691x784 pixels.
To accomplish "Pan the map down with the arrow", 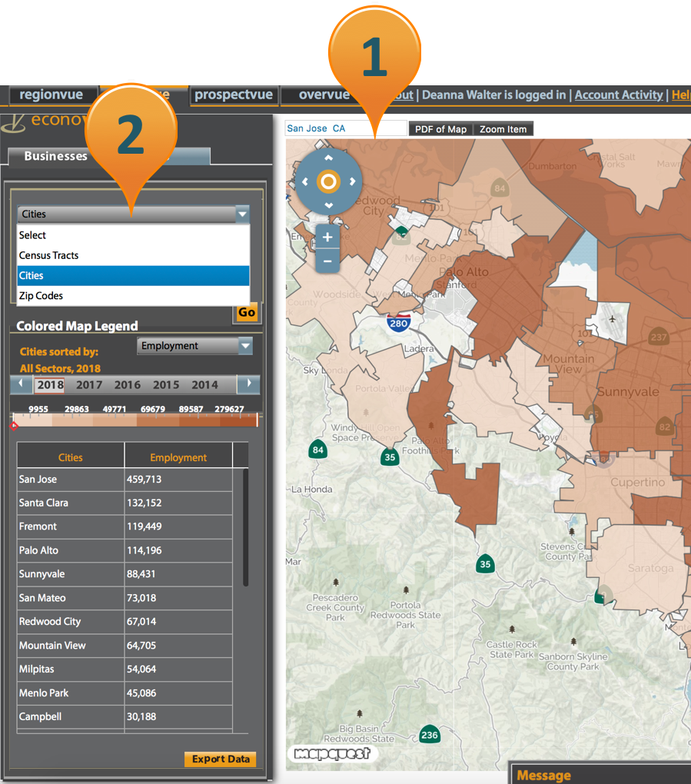I will point(328,205).
